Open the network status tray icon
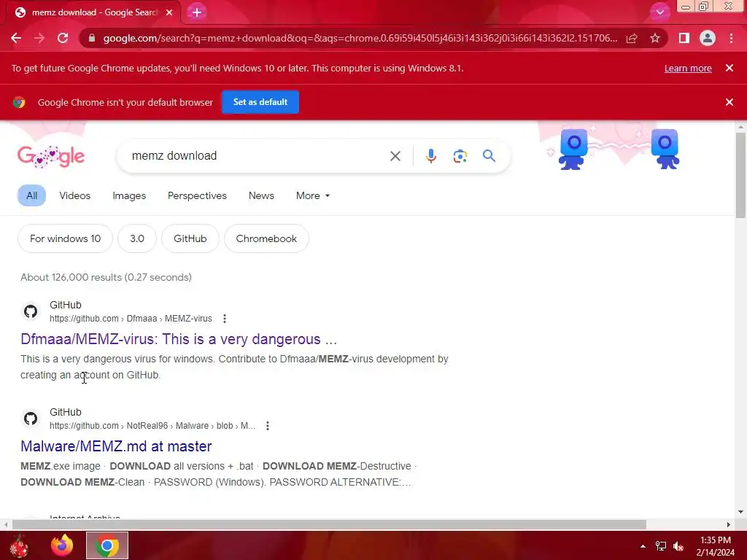Image resolution: width=747 pixels, height=560 pixels. pos(661,546)
